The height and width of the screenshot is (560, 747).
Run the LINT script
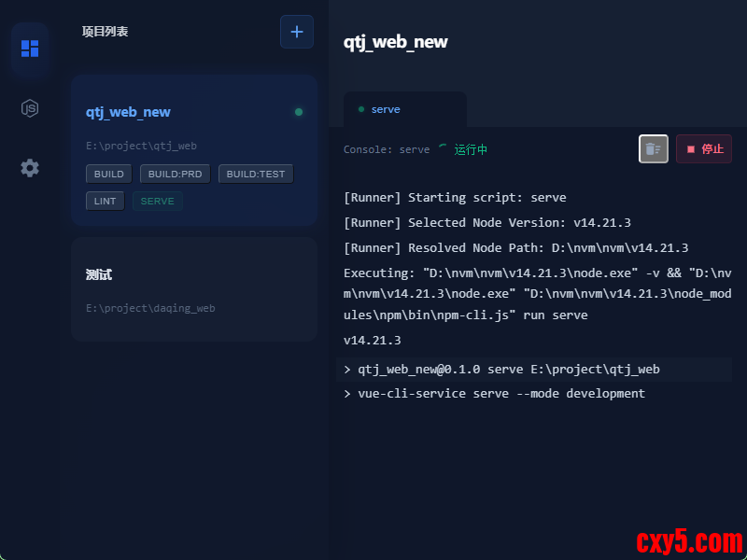coord(105,202)
